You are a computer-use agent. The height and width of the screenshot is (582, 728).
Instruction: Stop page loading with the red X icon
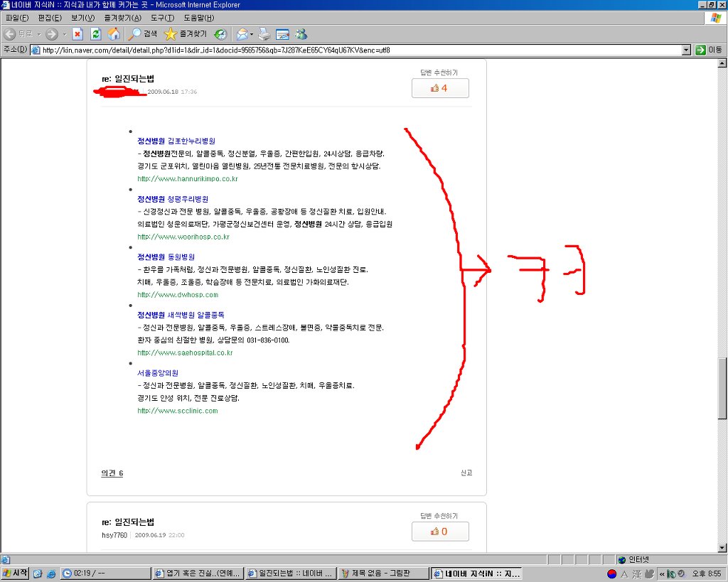click(x=77, y=34)
